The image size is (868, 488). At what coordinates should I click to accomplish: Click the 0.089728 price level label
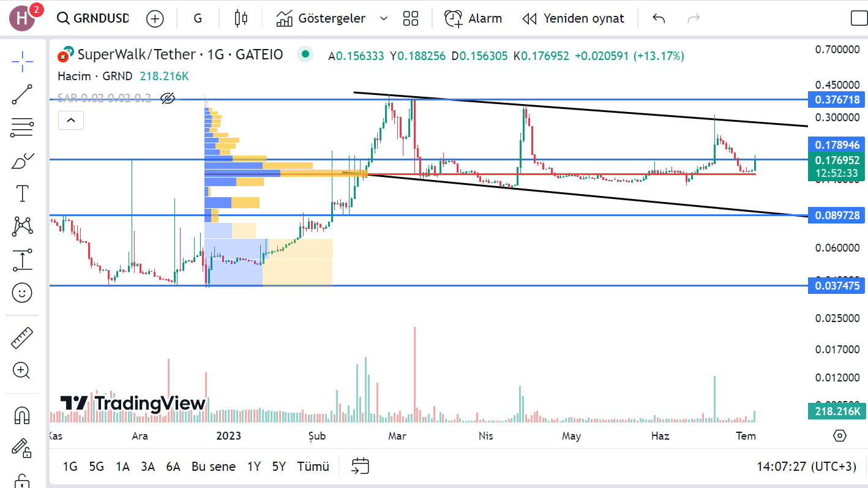point(837,216)
